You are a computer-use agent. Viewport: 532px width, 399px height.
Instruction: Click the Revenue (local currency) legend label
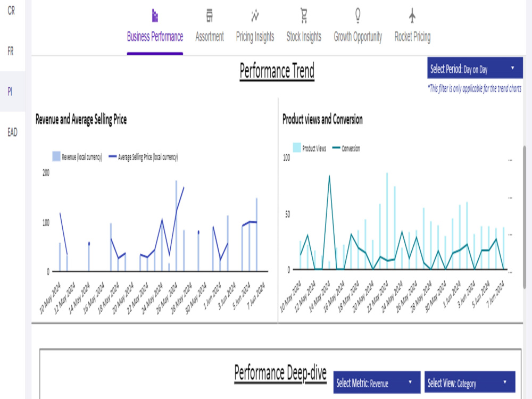[x=82, y=157]
